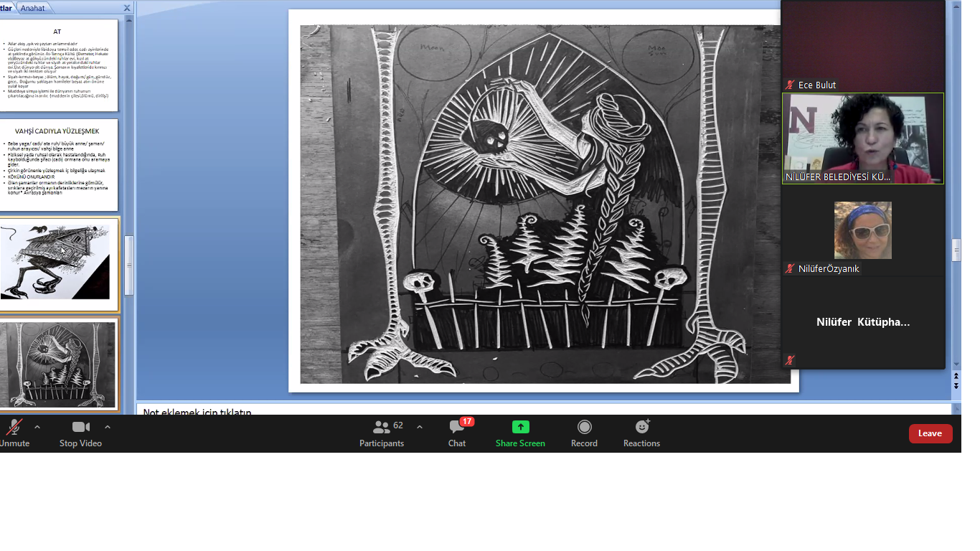Click the muted mic icon beside NilüferÖzyanık

790,268
